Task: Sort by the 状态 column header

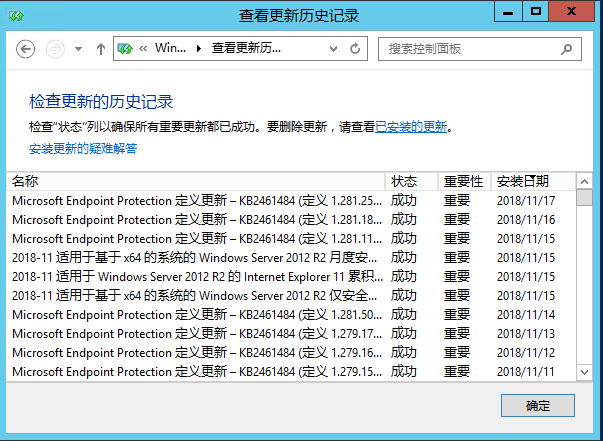Action: pyautogui.click(x=411, y=181)
